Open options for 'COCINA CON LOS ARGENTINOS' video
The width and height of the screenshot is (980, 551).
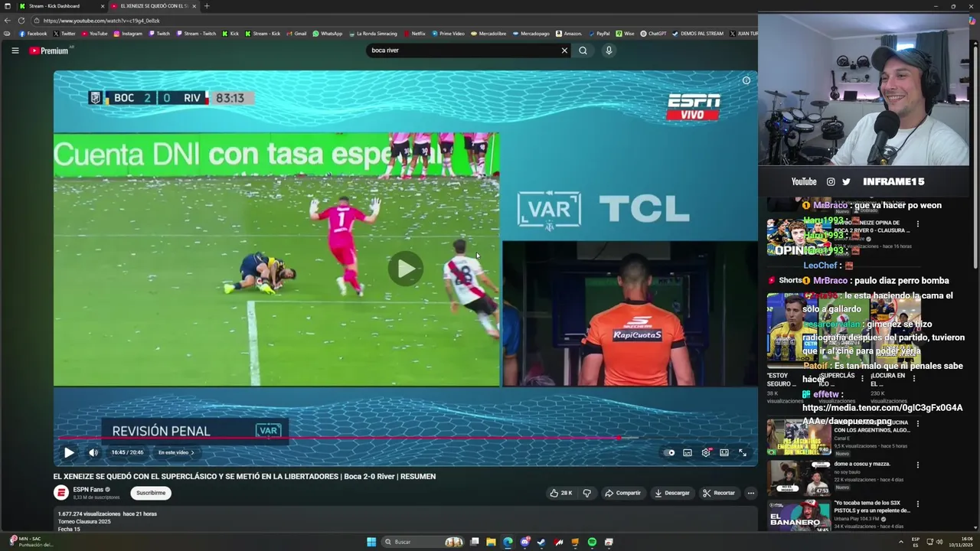click(917, 423)
